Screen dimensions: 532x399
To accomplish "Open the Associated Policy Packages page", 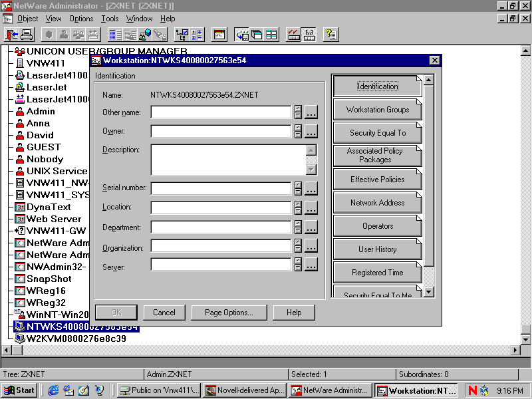I will tap(377, 156).
